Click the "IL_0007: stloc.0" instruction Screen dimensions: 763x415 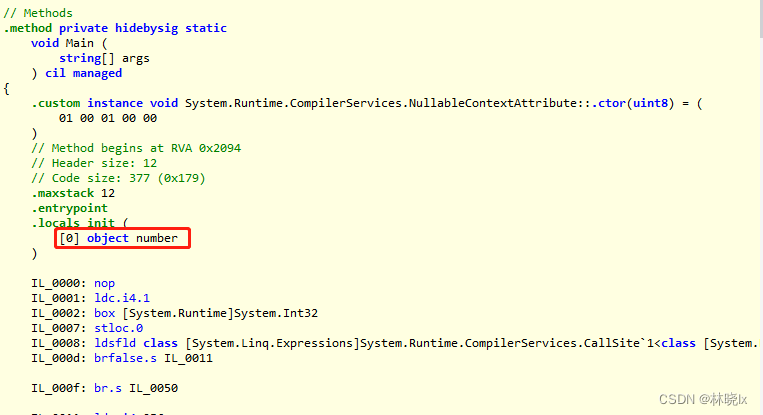click(86, 328)
